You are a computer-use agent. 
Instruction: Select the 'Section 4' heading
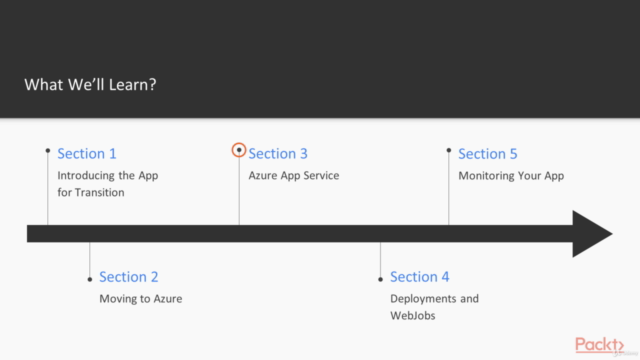(x=420, y=277)
